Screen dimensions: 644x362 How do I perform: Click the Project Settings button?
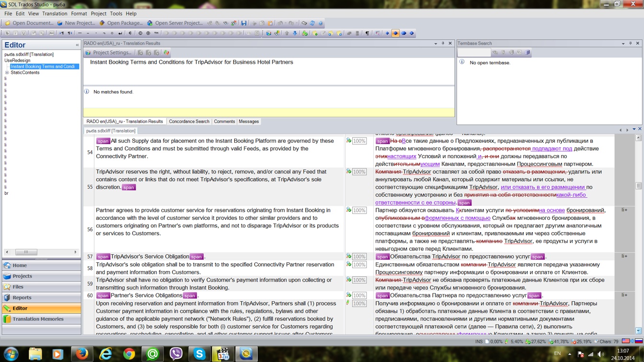108,53
